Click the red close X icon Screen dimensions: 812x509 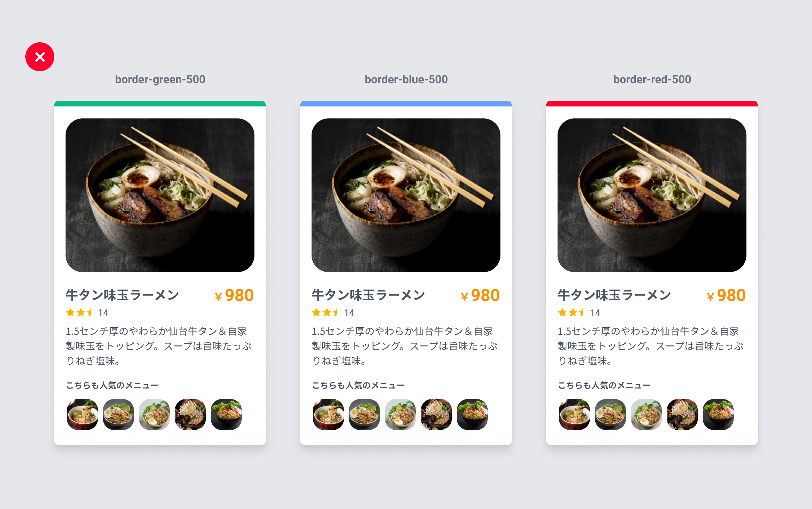pos(40,56)
